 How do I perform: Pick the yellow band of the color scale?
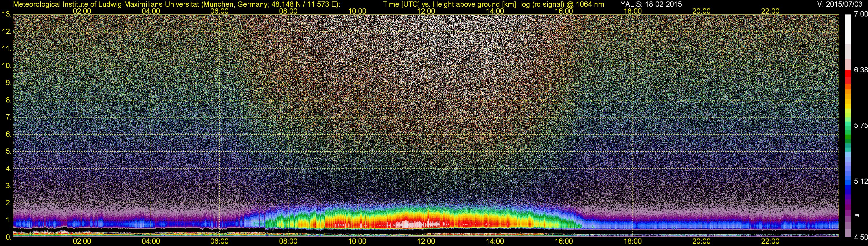point(848,107)
